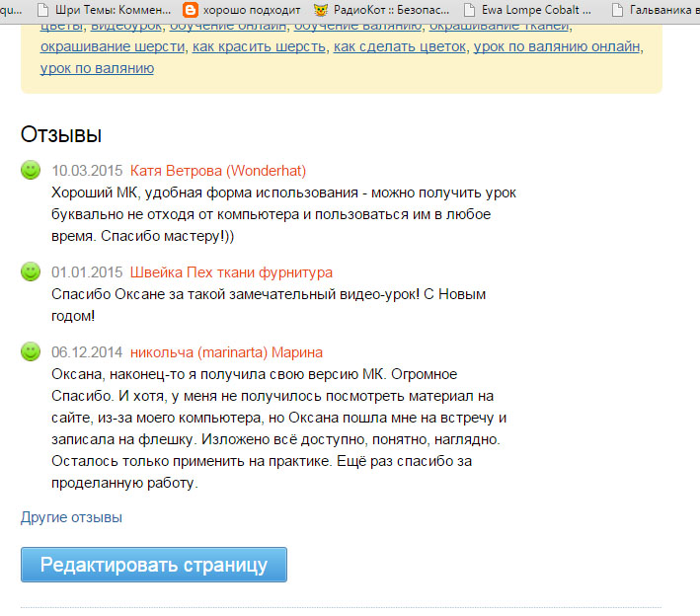Click the 'Отзывы' section heading
Image resolution: width=700 pixels, height=616 pixels.
(x=61, y=134)
